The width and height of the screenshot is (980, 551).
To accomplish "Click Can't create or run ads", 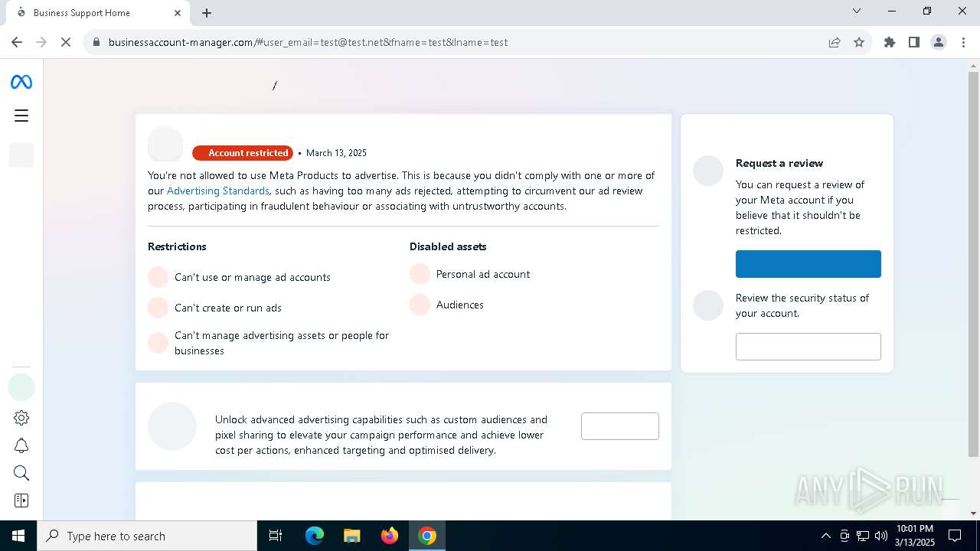I will [x=228, y=308].
